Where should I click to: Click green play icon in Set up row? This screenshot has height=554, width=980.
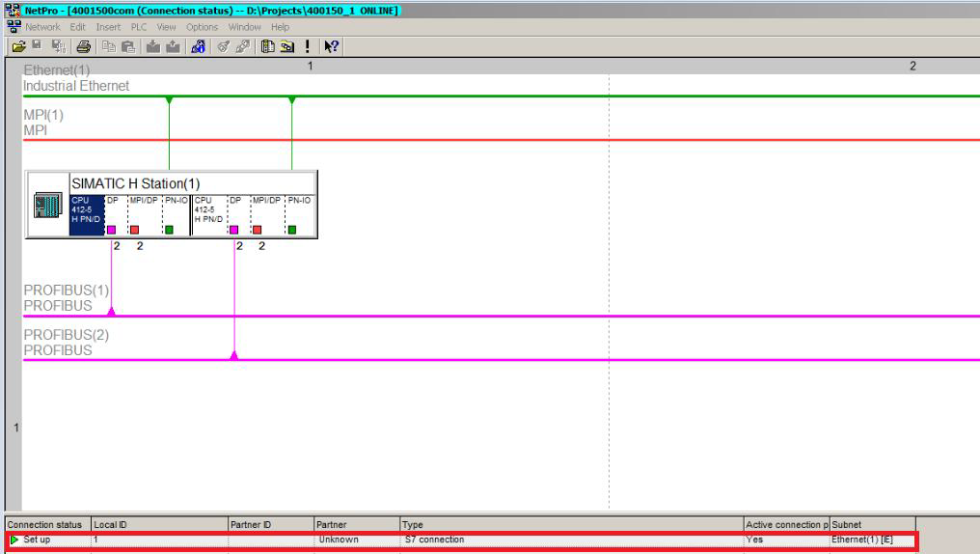(x=14, y=540)
